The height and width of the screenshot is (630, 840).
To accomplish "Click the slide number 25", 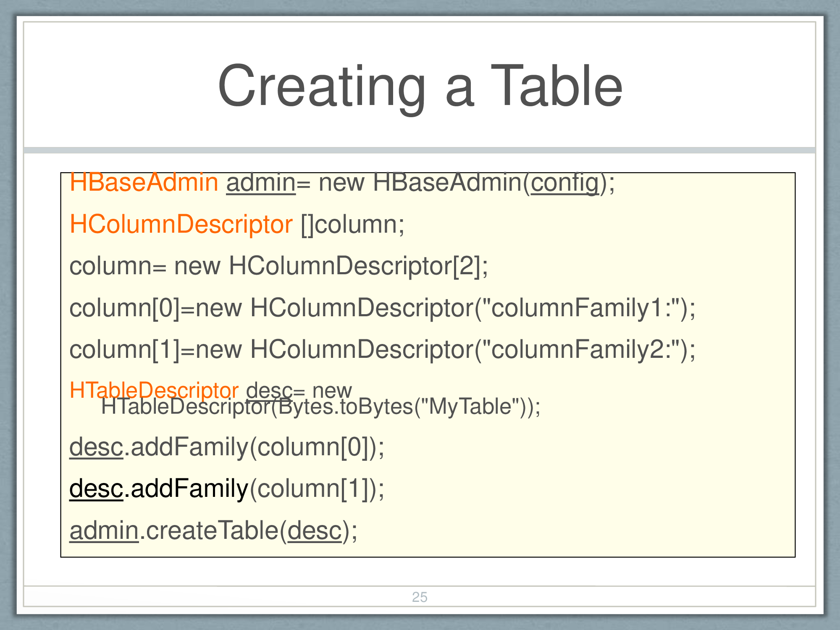I will 420,597.
